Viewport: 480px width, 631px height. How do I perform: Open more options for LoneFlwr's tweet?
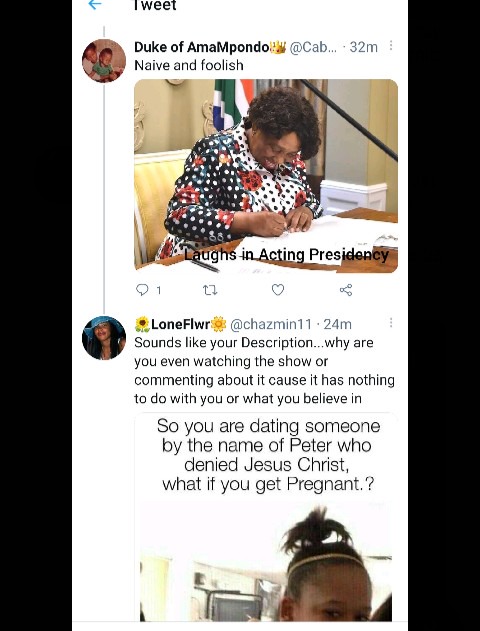(391, 323)
